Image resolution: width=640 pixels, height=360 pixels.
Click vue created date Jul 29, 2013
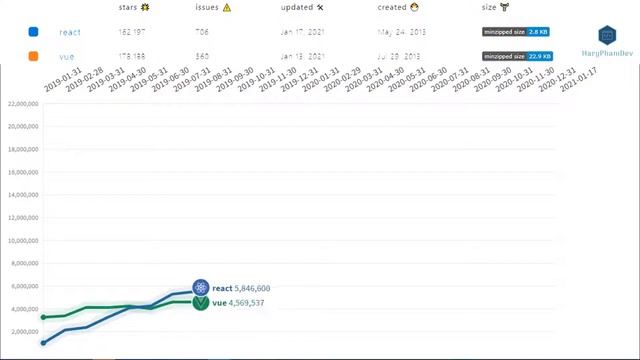coord(399,56)
